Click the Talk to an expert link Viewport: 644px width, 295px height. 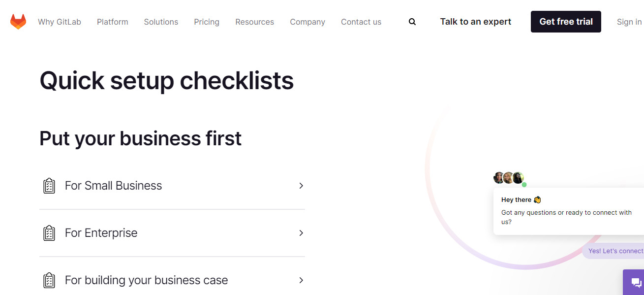coord(476,22)
